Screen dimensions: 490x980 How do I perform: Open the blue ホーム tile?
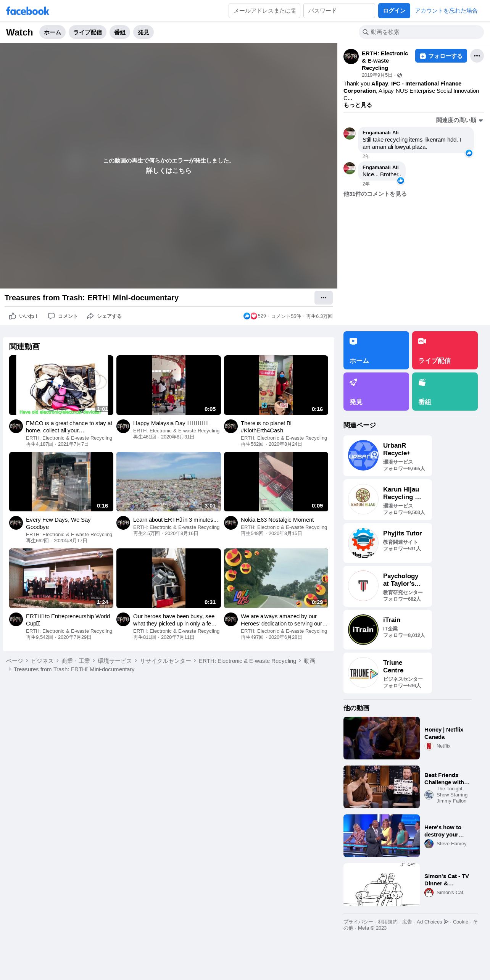pyautogui.click(x=376, y=350)
